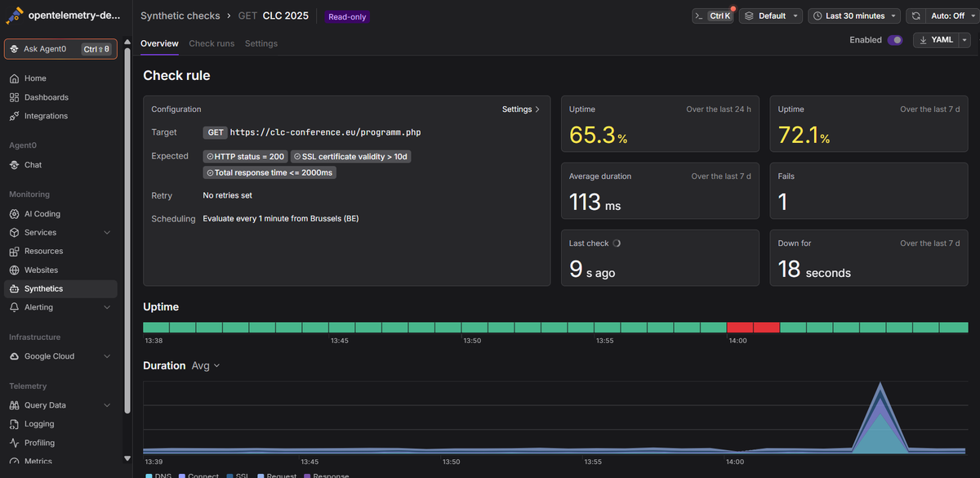Click the Synthetics robot icon

(15, 289)
